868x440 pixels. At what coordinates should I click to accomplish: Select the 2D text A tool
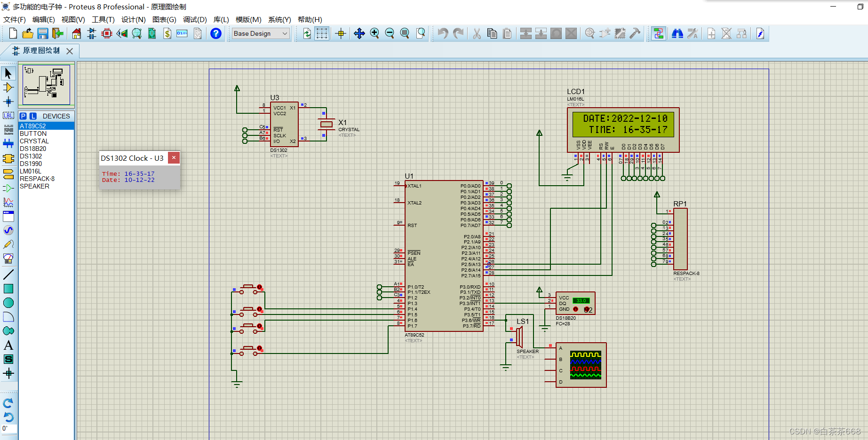(x=8, y=345)
